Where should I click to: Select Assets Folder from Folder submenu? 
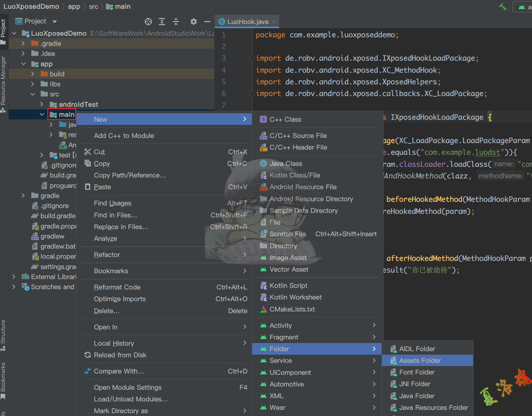click(420, 361)
